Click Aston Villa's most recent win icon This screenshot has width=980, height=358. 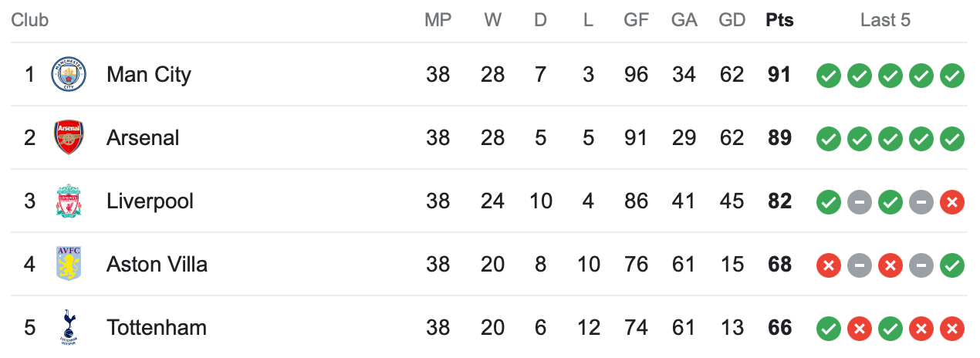pos(952,265)
